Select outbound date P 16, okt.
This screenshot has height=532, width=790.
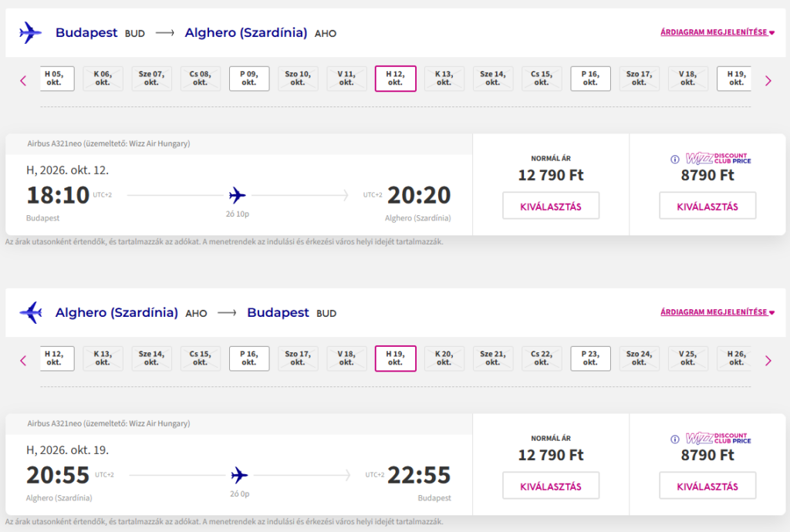click(590, 79)
